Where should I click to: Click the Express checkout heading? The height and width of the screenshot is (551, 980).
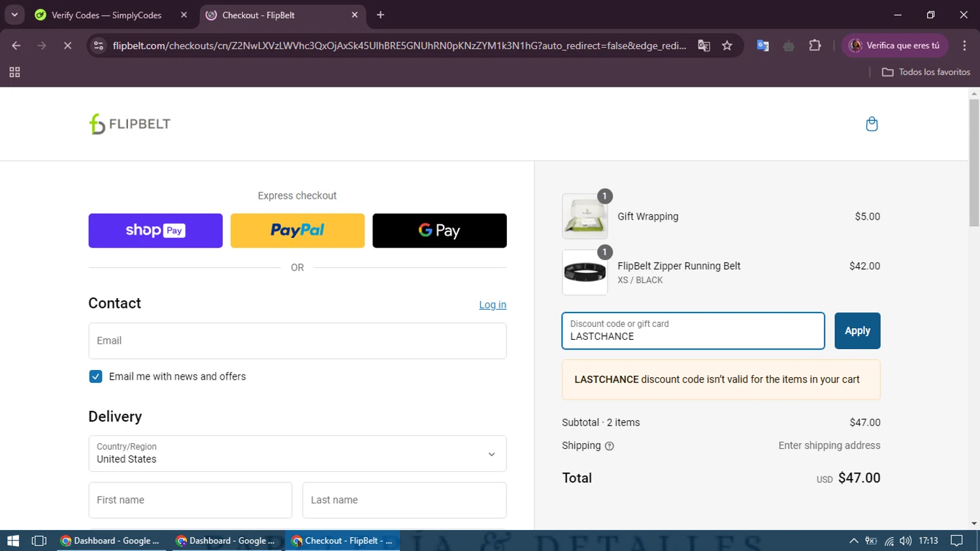(x=297, y=195)
